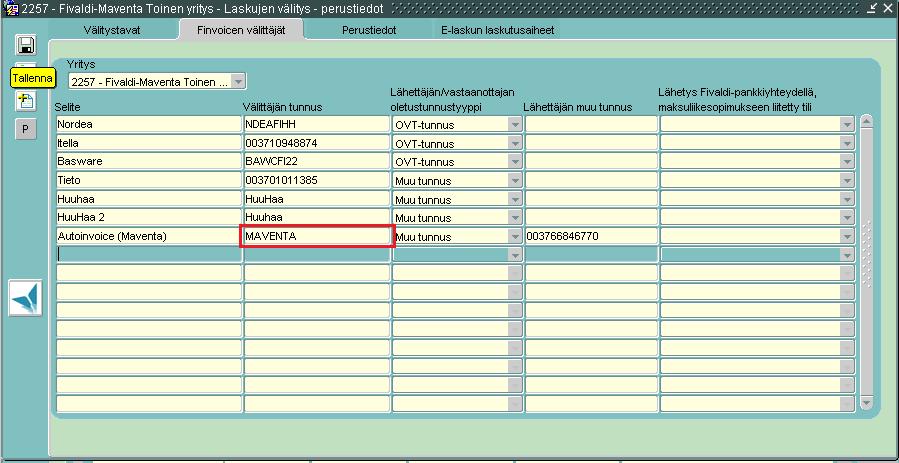Click the table scrollbar up arrow
The height and width of the screenshot is (463, 899).
[866, 122]
